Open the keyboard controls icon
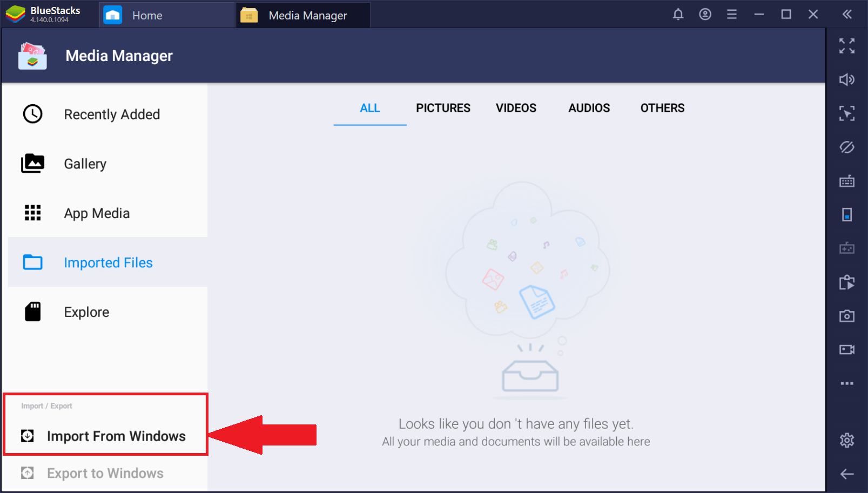Image resolution: width=868 pixels, height=493 pixels. [x=847, y=181]
